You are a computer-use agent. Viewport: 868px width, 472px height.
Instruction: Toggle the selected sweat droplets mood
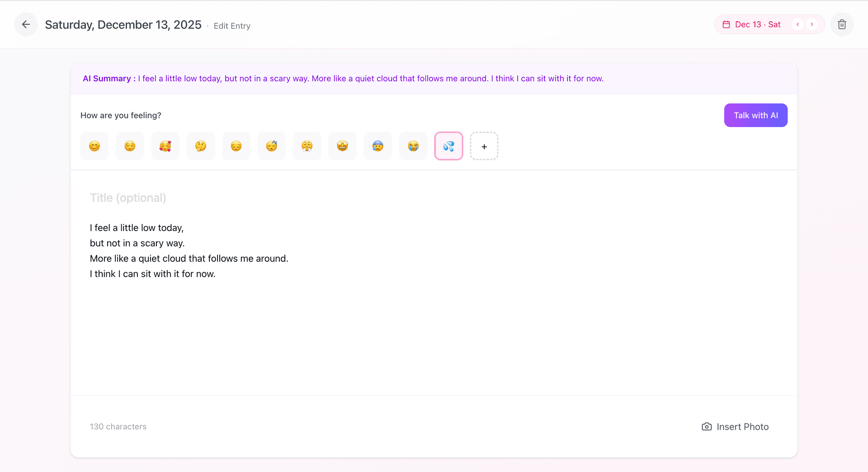[x=448, y=146]
